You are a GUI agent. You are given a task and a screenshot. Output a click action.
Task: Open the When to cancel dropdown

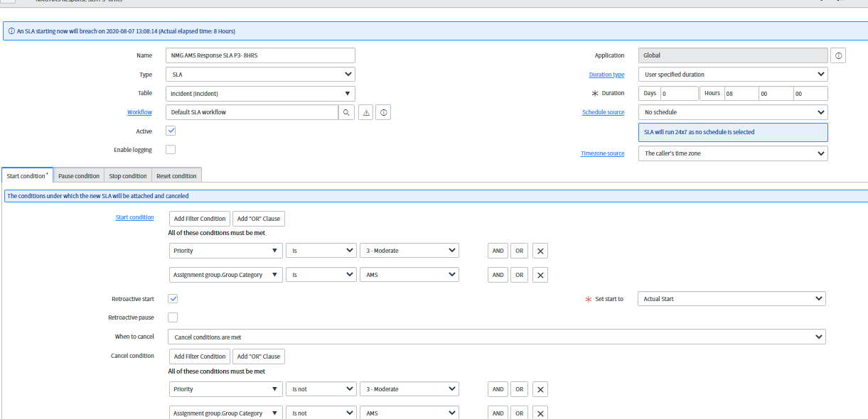point(497,337)
